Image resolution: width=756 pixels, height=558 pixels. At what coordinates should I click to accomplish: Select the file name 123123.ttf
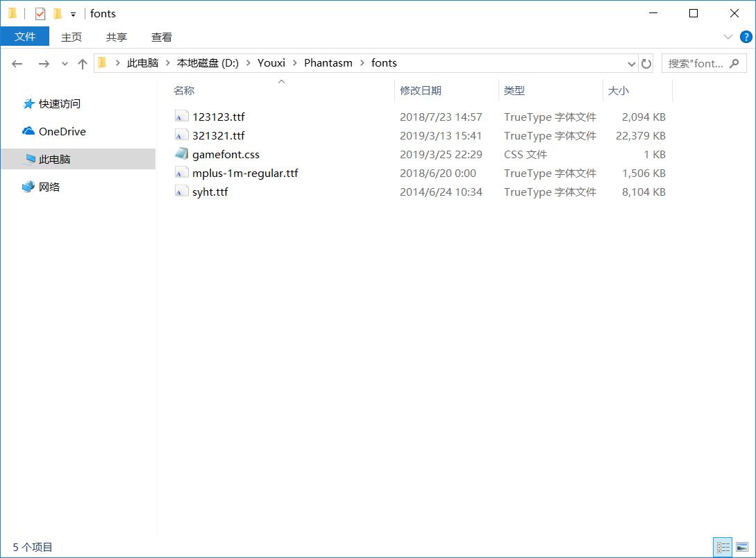219,117
